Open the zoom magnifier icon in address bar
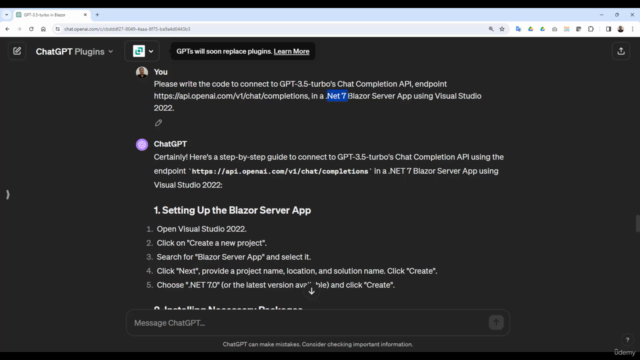The height and width of the screenshot is (360, 640). tap(491, 29)
